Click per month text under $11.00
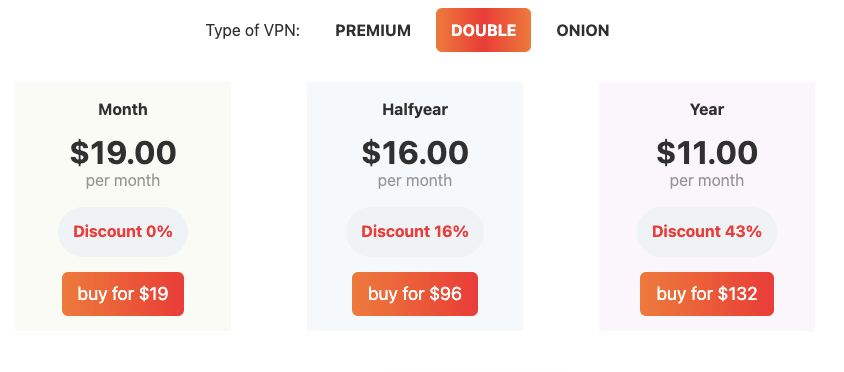Image resolution: width=844 pixels, height=372 pixels. [707, 180]
